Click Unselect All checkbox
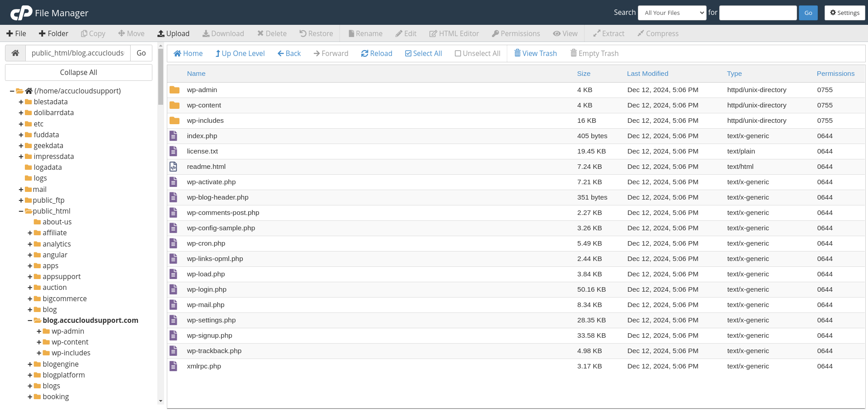Image resolution: width=868 pixels, height=410 pixels. [x=477, y=53]
